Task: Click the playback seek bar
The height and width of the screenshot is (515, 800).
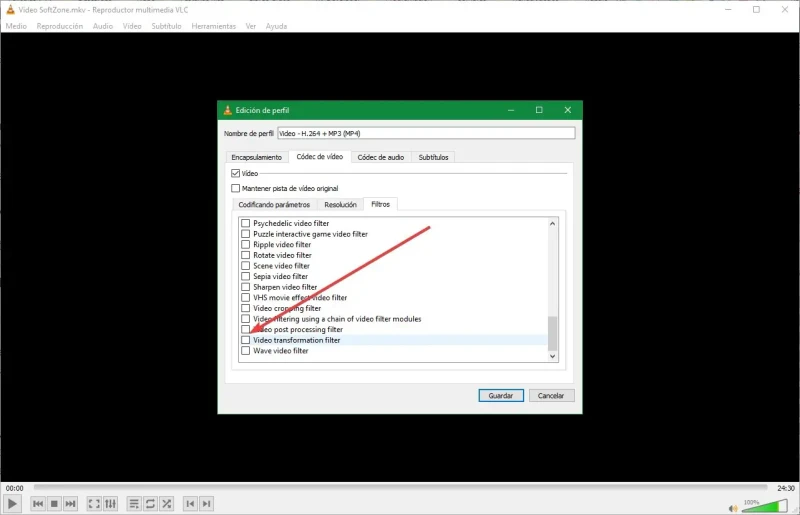Action: pos(401,487)
